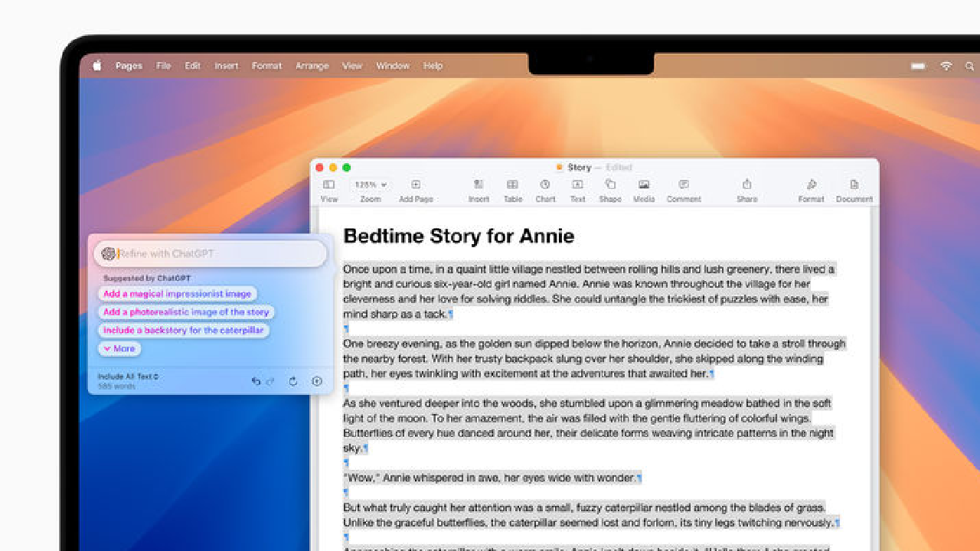Open the File menu
Viewport: 980px width, 551px height.
click(164, 66)
